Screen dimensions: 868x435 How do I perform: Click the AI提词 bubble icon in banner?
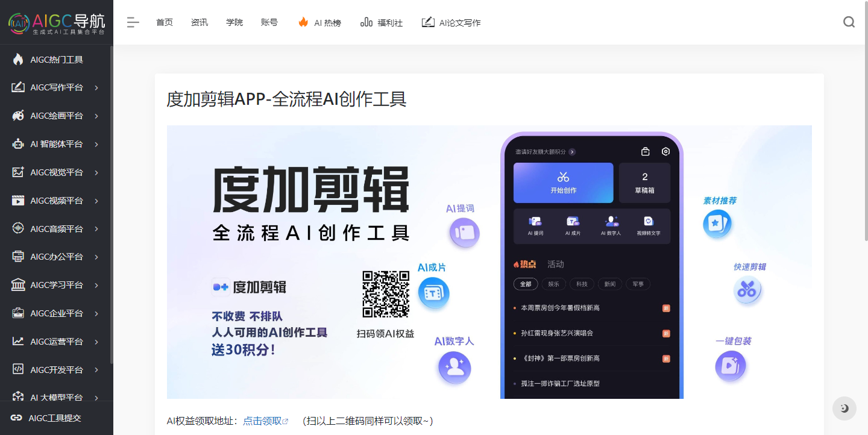464,233
